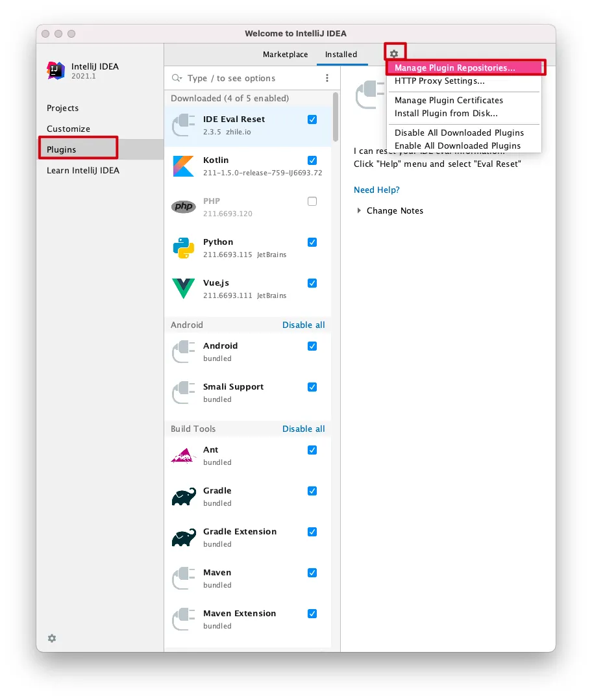Toggle the Vue.js plugin checkbox
Image resolution: width=592 pixels, height=700 pixels.
pyautogui.click(x=312, y=283)
